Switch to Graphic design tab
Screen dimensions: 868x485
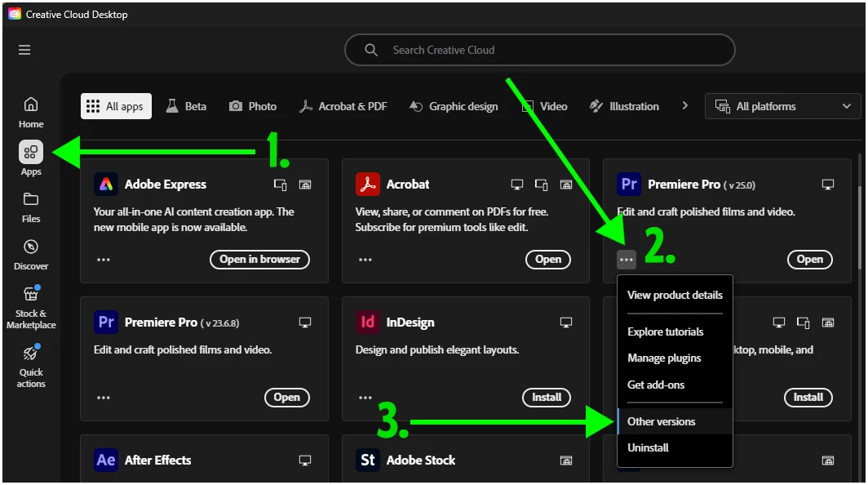454,106
